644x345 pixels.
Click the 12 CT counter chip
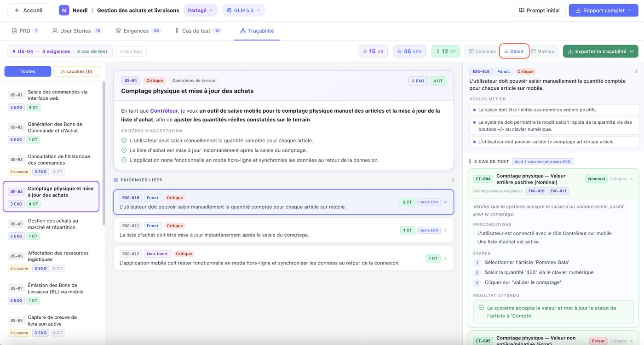[x=446, y=52]
